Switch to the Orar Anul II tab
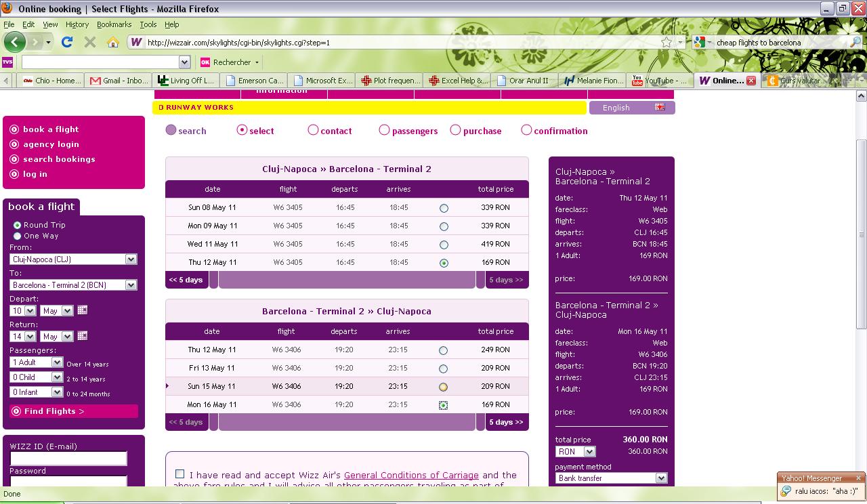This screenshot has width=867, height=504. point(525,81)
